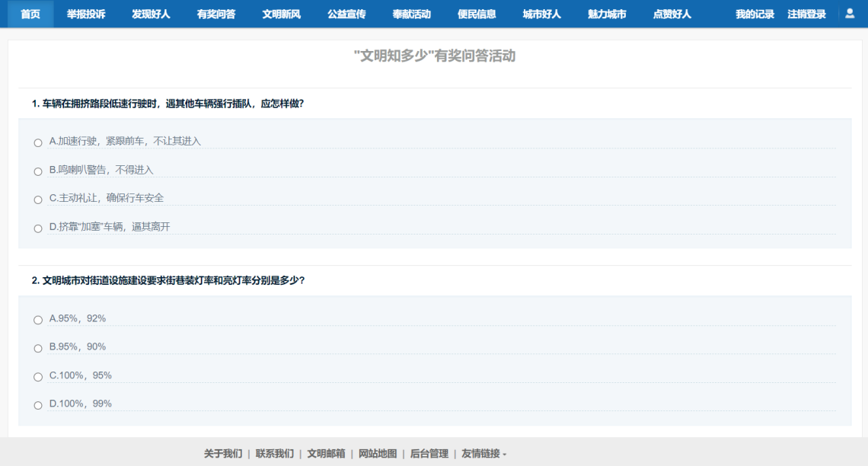Select answer B.鸣喇叭警告，不得进入

[37, 171]
